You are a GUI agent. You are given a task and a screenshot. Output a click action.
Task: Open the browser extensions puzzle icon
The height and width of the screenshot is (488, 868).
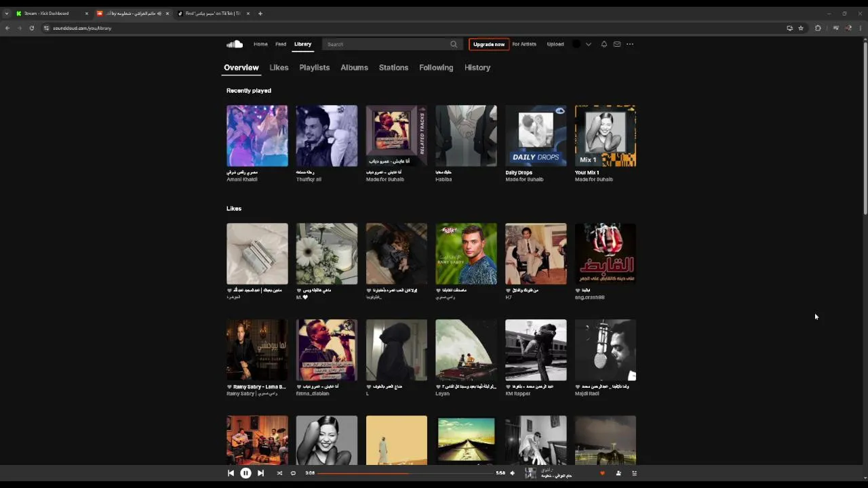tap(818, 28)
